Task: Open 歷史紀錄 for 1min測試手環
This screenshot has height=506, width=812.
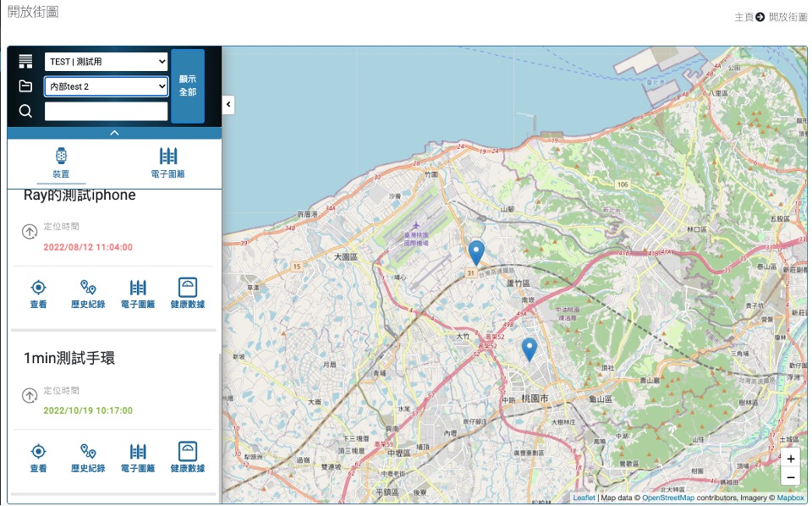Action: pos(88,457)
